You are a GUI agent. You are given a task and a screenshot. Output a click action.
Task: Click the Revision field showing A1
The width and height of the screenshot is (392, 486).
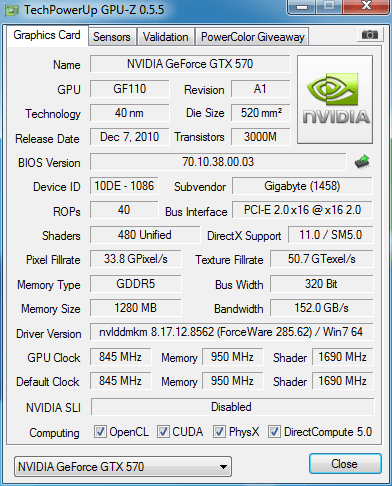pos(260,89)
